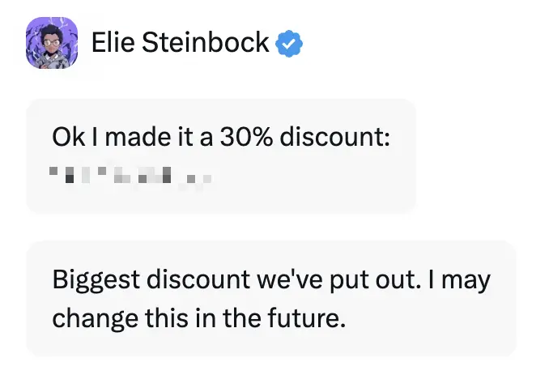Click Elie Steinbock's profile avatar

53,43
